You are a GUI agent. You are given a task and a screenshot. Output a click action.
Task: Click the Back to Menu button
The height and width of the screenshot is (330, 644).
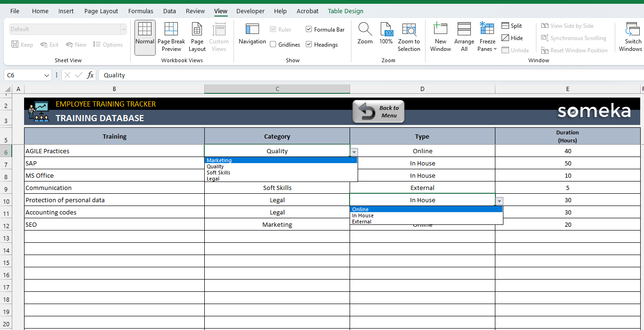click(x=378, y=111)
